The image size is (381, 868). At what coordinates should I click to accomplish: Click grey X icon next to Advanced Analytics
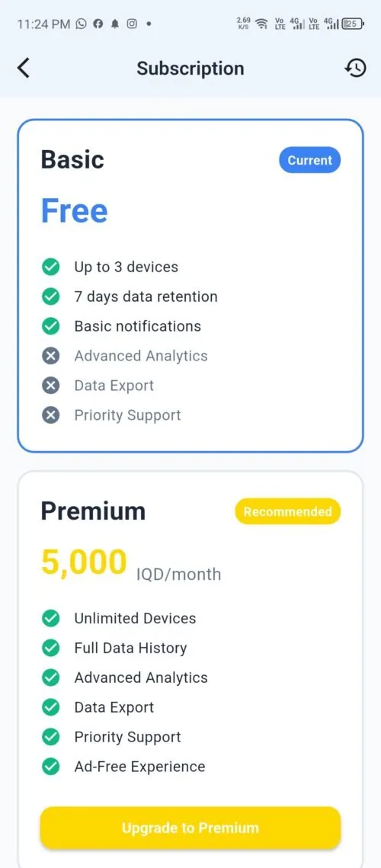coord(50,356)
